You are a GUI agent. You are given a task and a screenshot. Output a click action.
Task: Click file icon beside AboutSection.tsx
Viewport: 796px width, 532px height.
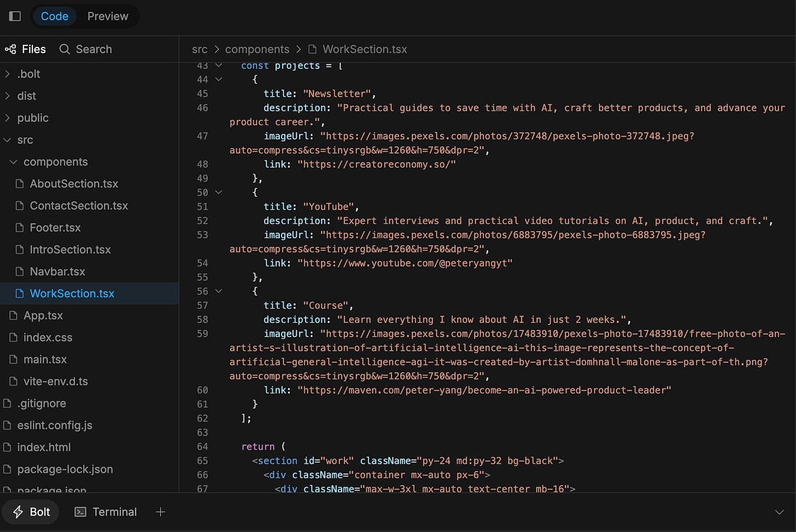pyautogui.click(x=20, y=184)
